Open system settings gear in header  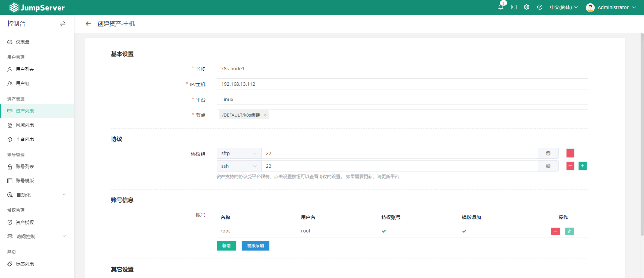tap(527, 7)
